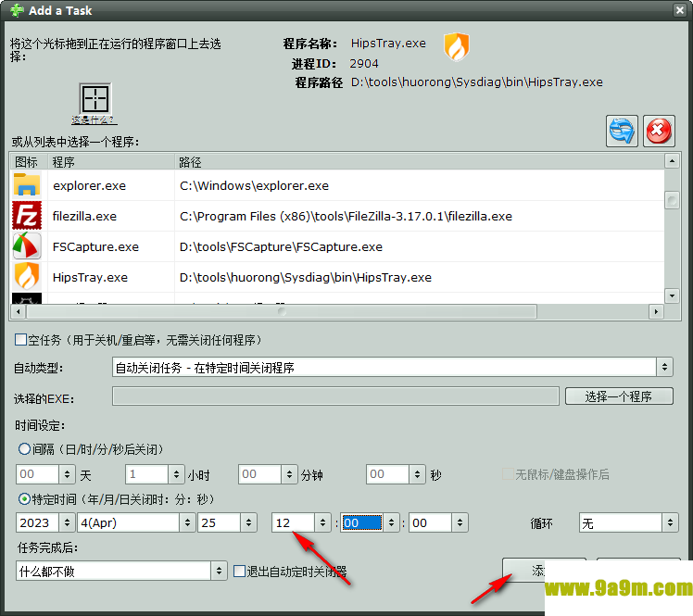Screen dimensions: 693x616
Task: Select the explorer.exe row name
Action: (89, 185)
